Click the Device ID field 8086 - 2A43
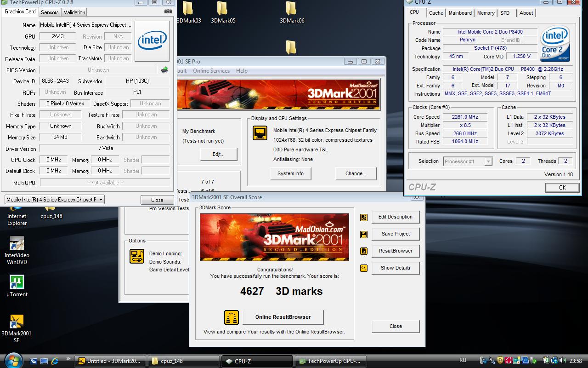Image resolution: width=588 pixels, height=368 pixels. tap(55, 81)
